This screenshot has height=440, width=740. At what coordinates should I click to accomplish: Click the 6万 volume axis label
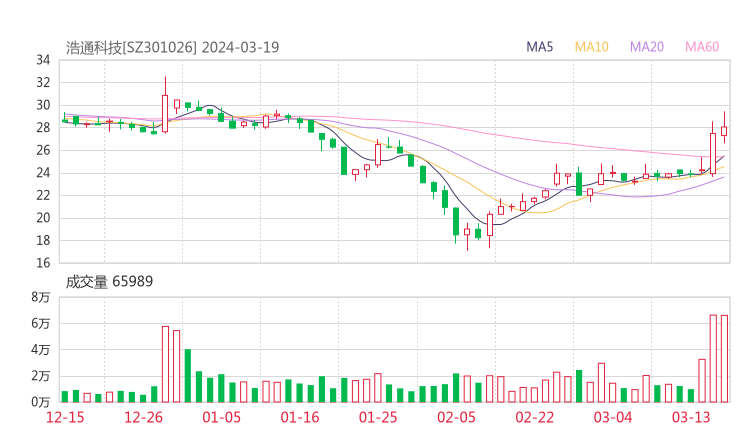click(41, 323)
